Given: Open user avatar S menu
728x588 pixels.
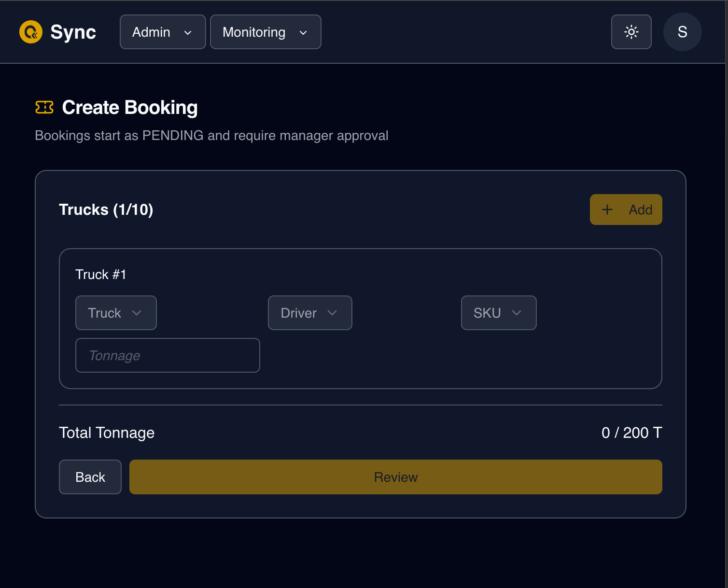Looking at the screenshot, I should pos(683,32).
